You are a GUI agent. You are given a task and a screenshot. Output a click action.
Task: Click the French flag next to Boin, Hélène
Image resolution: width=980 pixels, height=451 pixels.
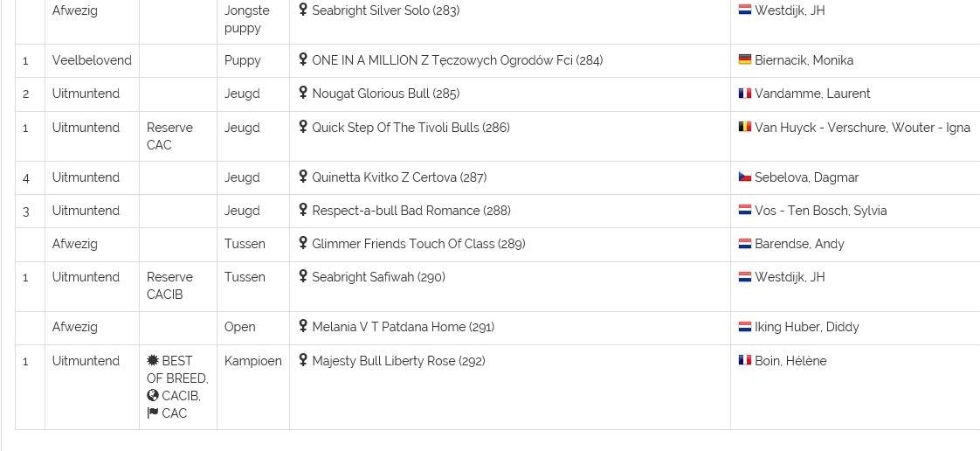click(x=744, y=360)
